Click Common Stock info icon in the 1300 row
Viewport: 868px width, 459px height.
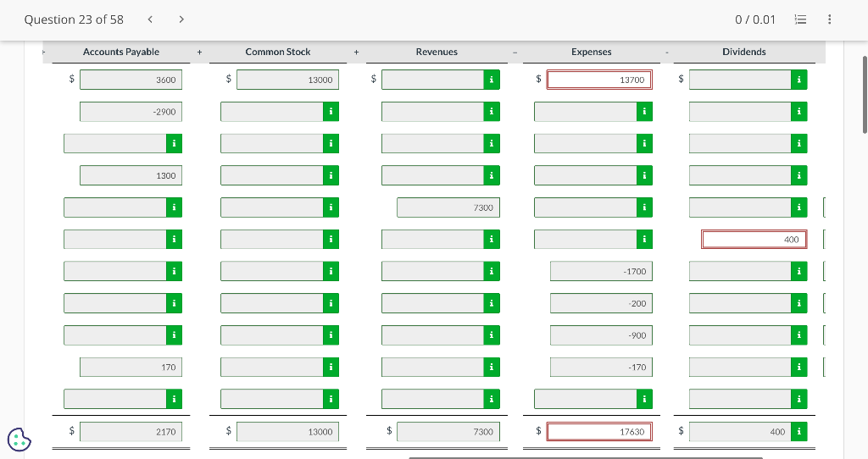pos(331,176)
